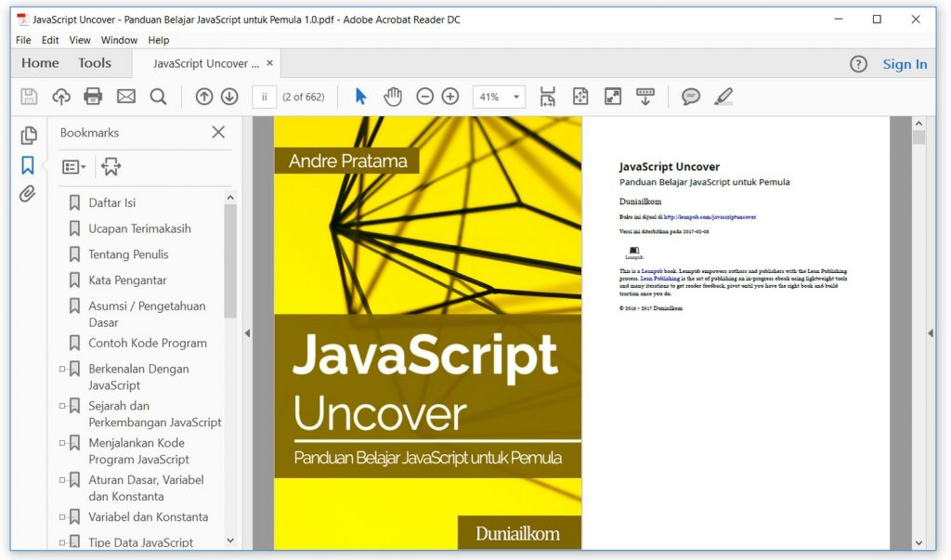The height and width of the screenshot is (560, 951).
Task: Open Contoh Kode Program bookmark
Action: point(148,343)
